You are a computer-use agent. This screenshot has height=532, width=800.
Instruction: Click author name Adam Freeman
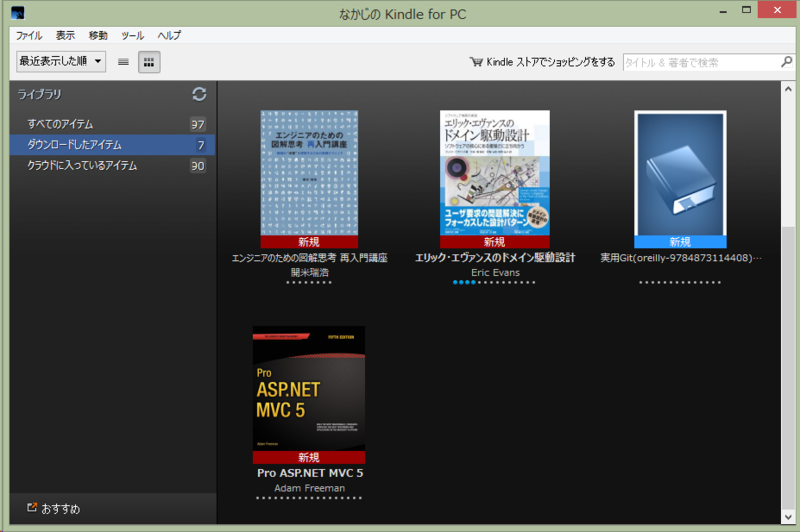310,488
